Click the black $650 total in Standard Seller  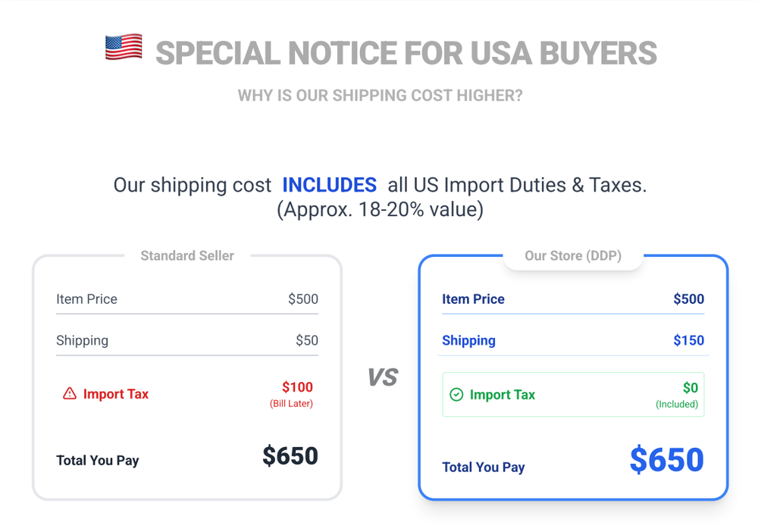pyautogui.click(x=290, y=456)
